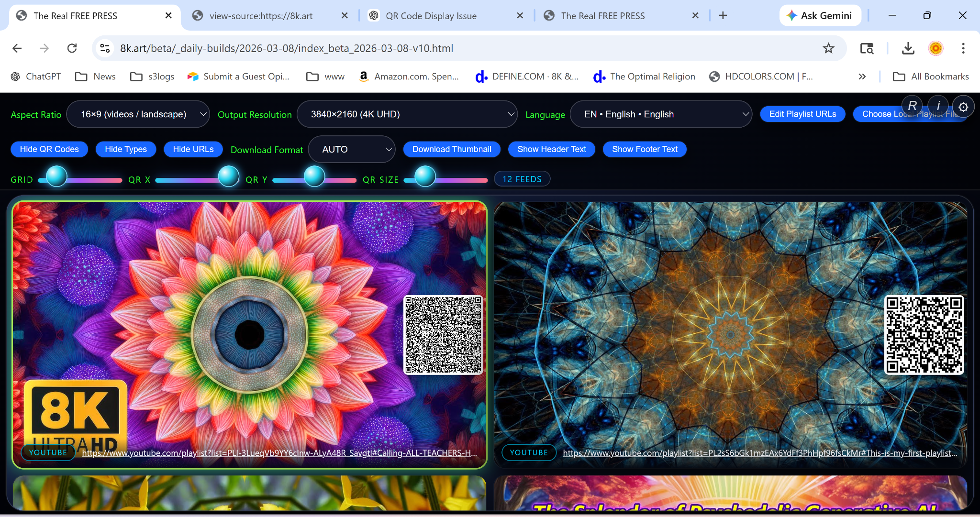This screenshot has width=980, height=517.
Task: Open the browser downloads icon
Action: pyautogui.click(x=908, y=48)
